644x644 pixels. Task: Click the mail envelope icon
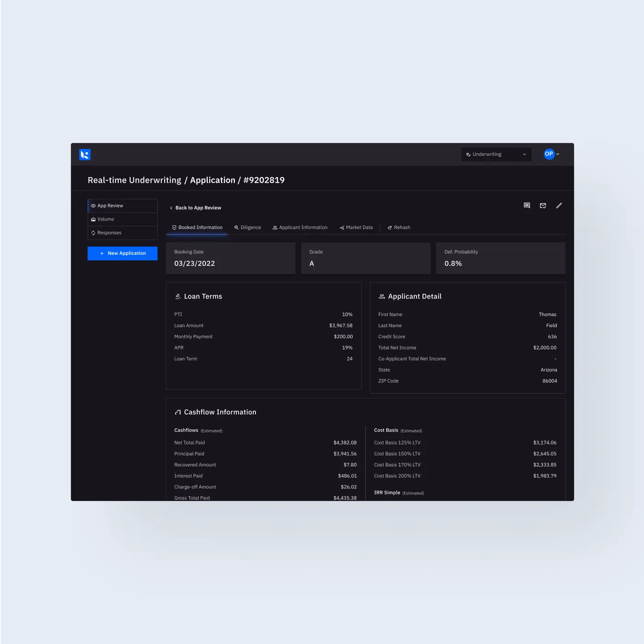(543, 206)
